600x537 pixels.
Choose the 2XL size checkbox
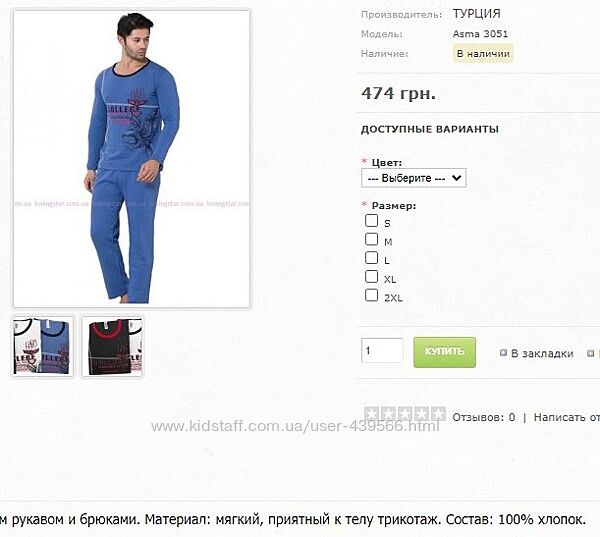[x=371, y=295]
